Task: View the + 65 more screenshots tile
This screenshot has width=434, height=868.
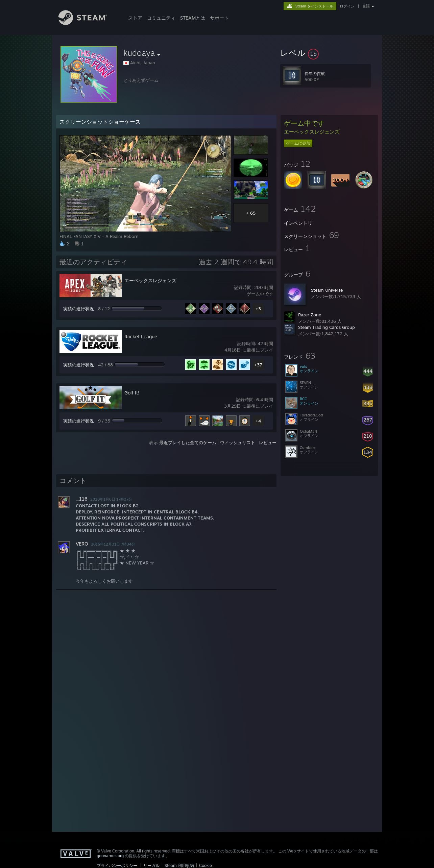Action: coord(251,213)
